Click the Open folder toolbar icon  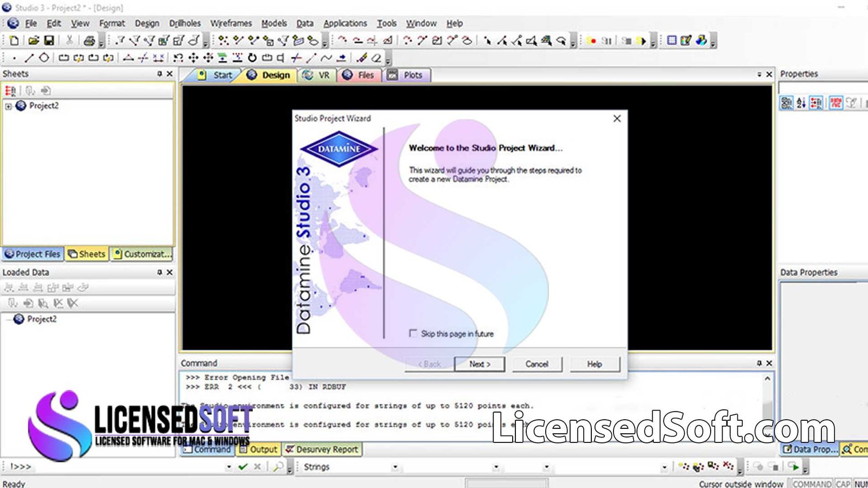(34, 40)
